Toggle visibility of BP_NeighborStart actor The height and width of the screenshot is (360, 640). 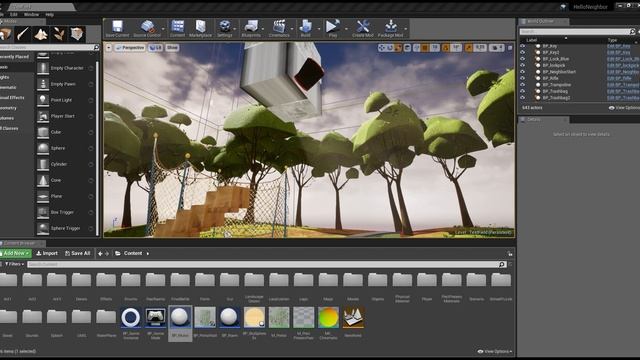(522, 72)
